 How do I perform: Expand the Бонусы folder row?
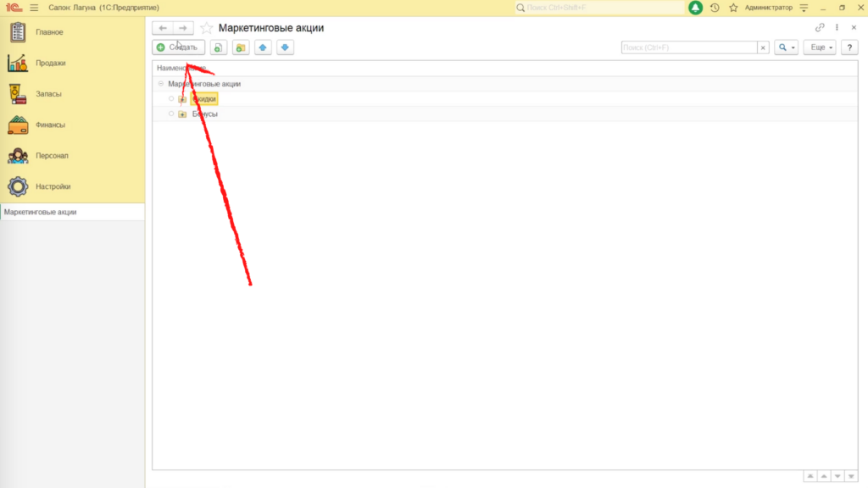(171, 114)
